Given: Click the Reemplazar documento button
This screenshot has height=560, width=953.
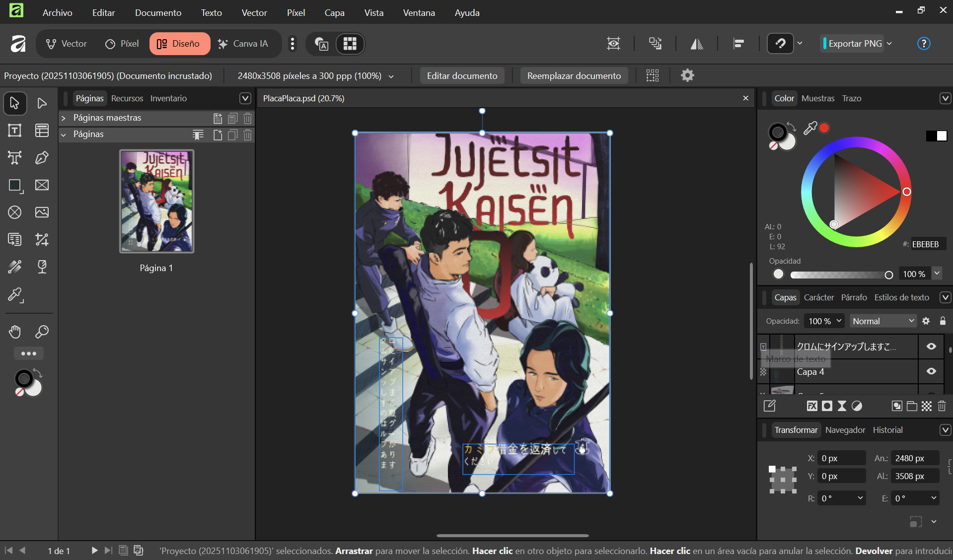Looking at the screenshot, I should pos(574,76).
